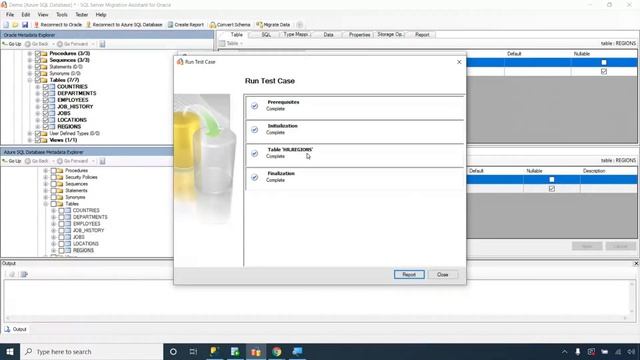Screen dimensions: 640x360
Task: Click the taskbar search box
Action: click(91, 351)
